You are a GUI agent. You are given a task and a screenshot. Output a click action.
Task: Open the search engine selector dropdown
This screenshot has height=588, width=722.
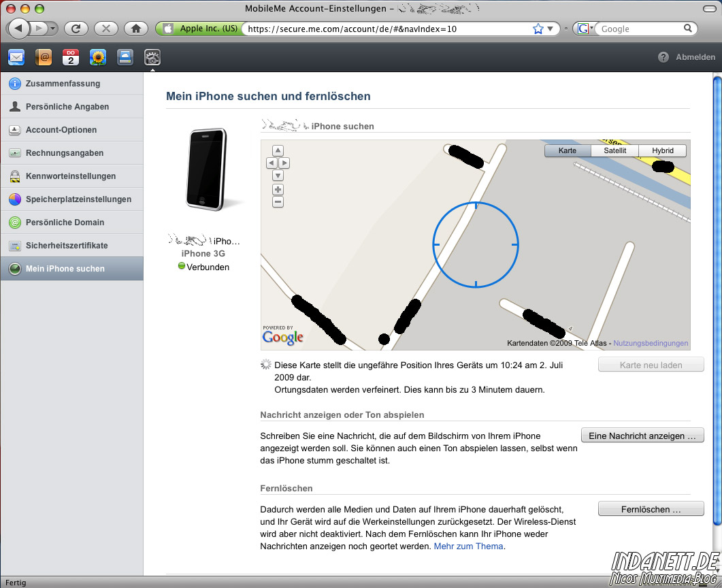tap(585, 29)
